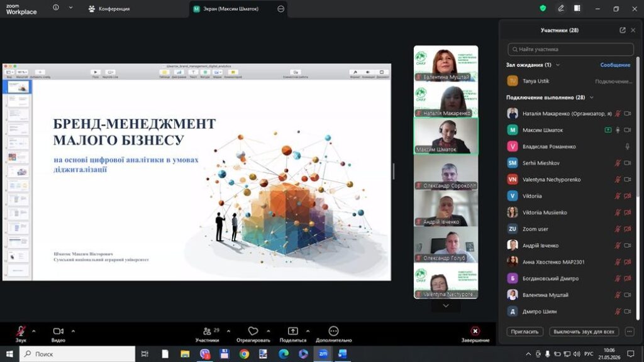Open share options arrow next to Поделиться

(308, 331)
